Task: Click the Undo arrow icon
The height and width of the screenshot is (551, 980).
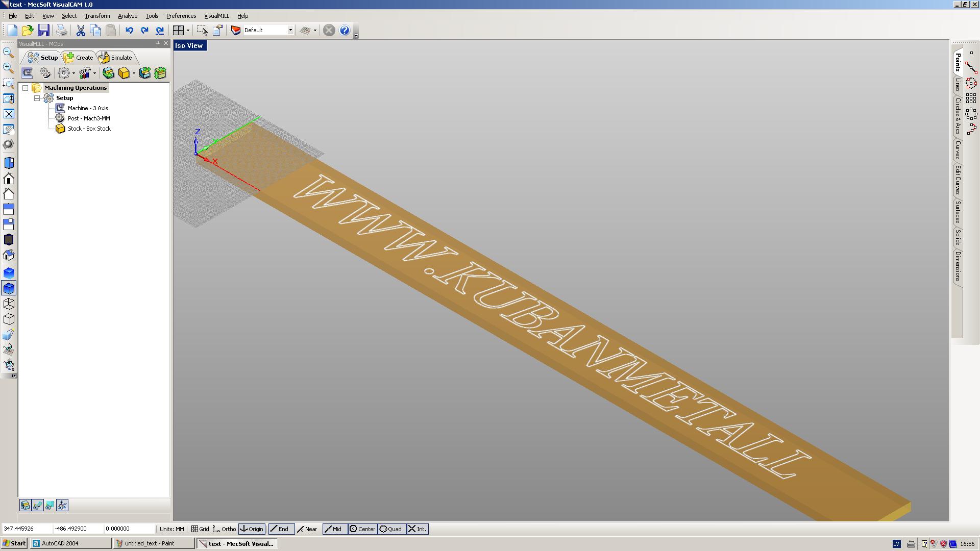Action: pyautogui.click(x=129, y=30)
